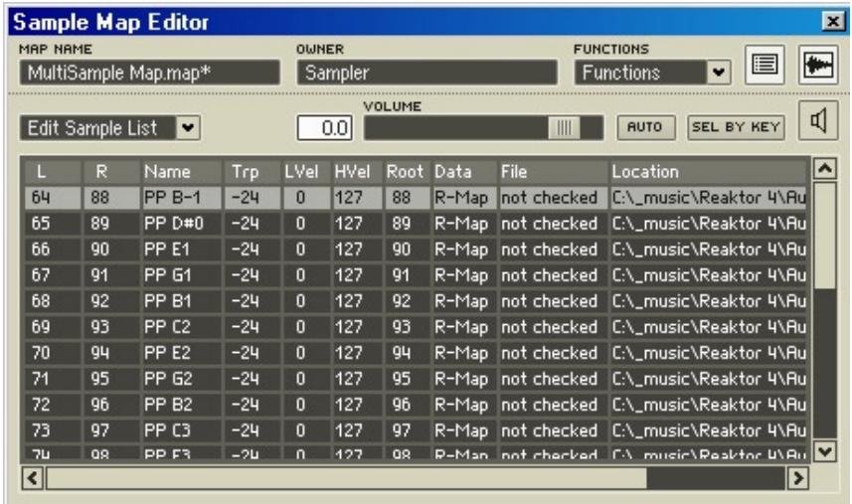Select the PP C3 sample name
The image size is (852, 504).
[181, 430]
